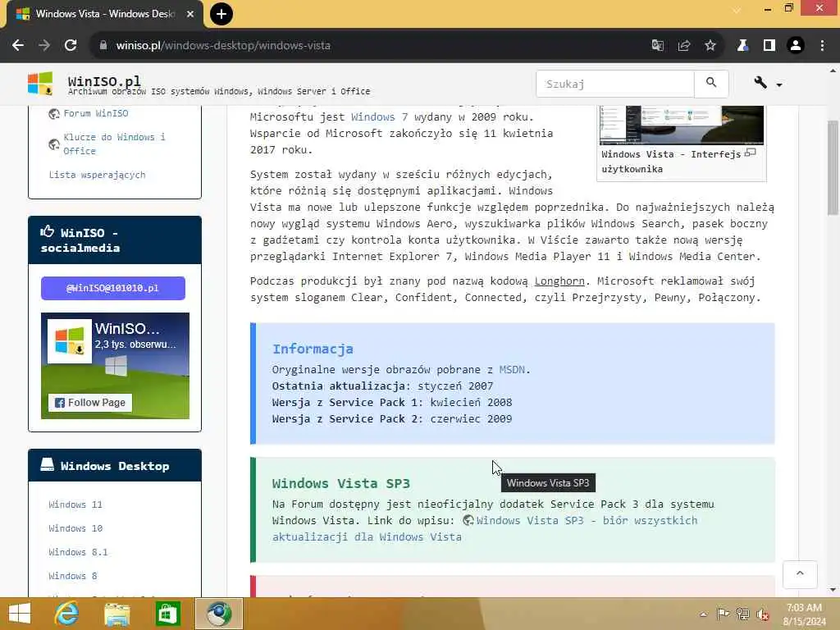Image resolution: width=840 pixels, height=630 pixels.
Task: Bookmark this page with the star
Action: pyautogui.click(x=710, y=46)
